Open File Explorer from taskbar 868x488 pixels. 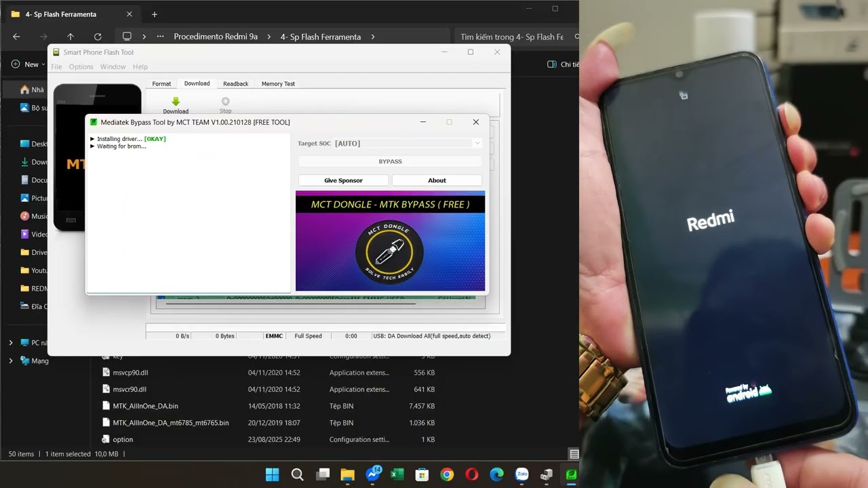(347, 474)
